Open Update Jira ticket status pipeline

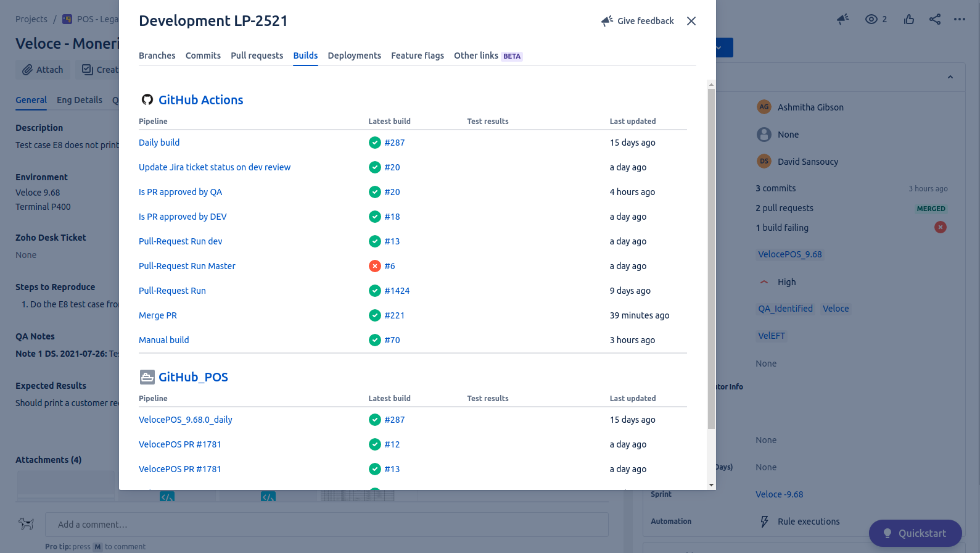tap(215, 167)
